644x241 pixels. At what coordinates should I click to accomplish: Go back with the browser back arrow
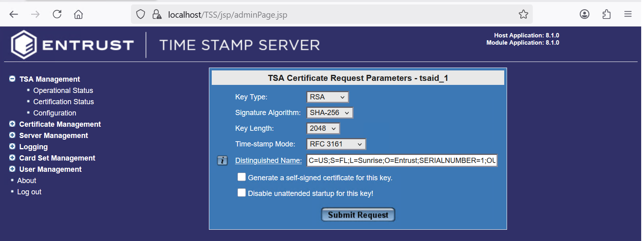point(14,14)
